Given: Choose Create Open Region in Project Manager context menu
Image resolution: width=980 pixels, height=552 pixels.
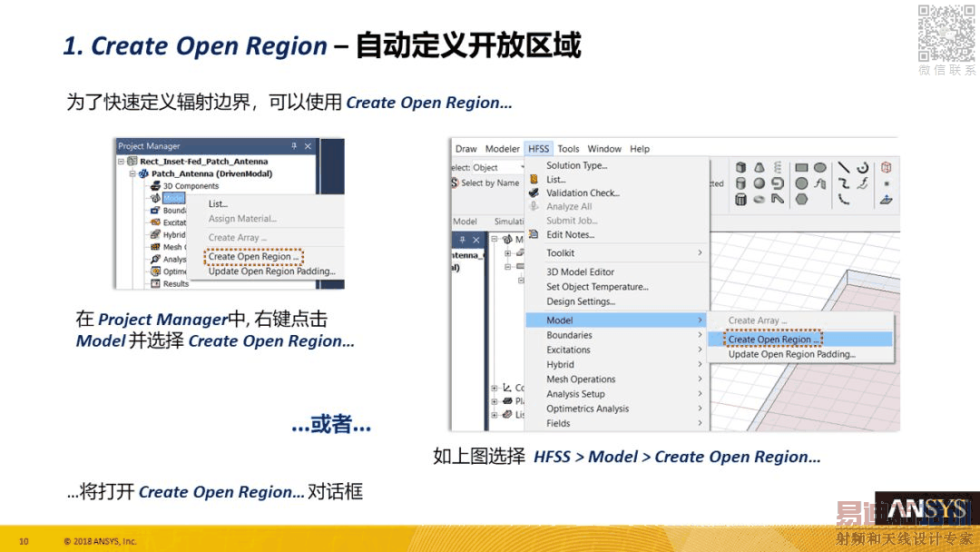Looking at the screenshot, I should click(x=253, y=256).
